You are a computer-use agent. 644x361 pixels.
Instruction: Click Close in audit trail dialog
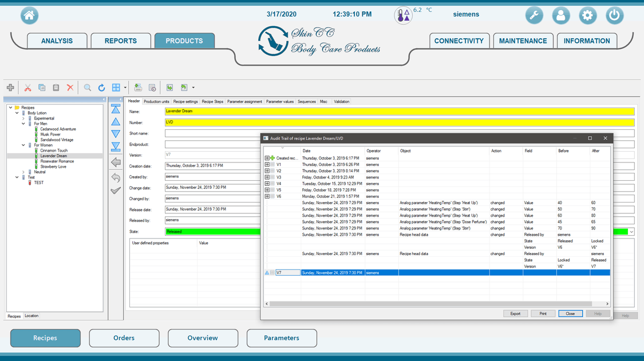tap(570, 314)
